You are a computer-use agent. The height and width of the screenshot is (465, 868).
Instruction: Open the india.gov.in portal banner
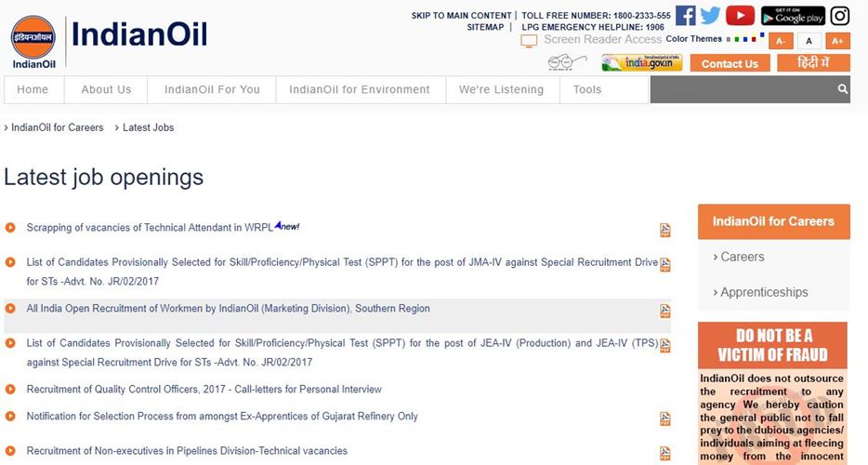click(641, 62)
